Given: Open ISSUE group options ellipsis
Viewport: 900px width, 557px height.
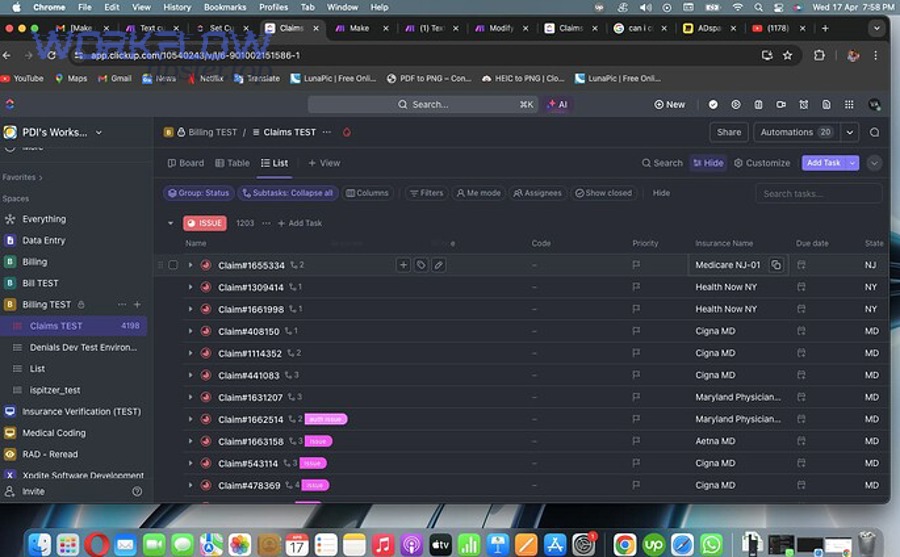Looking at the screenshot, I should [x=266, y=223].
